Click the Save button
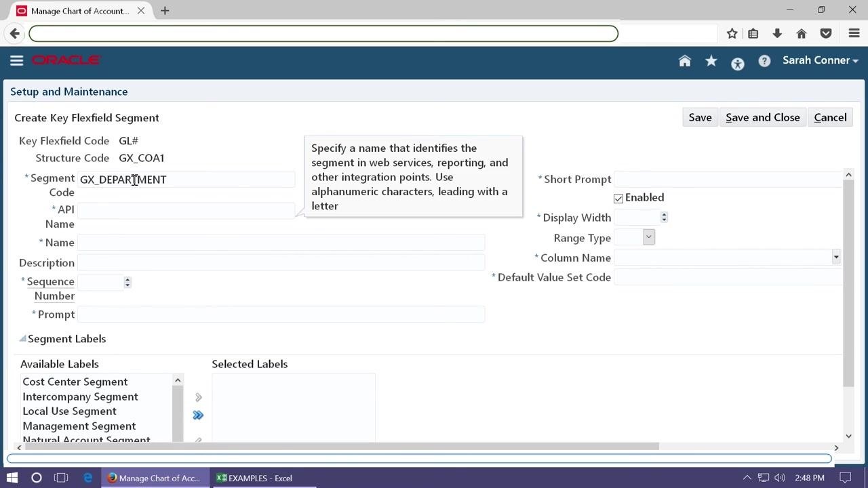The width and height of the screenshot is (868, 488). click(x=700, y=117)
